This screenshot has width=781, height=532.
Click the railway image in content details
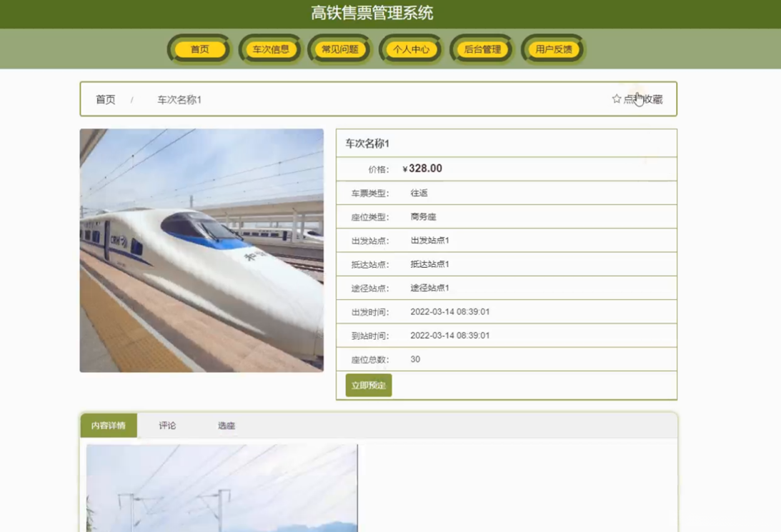[x=222, y=488]
